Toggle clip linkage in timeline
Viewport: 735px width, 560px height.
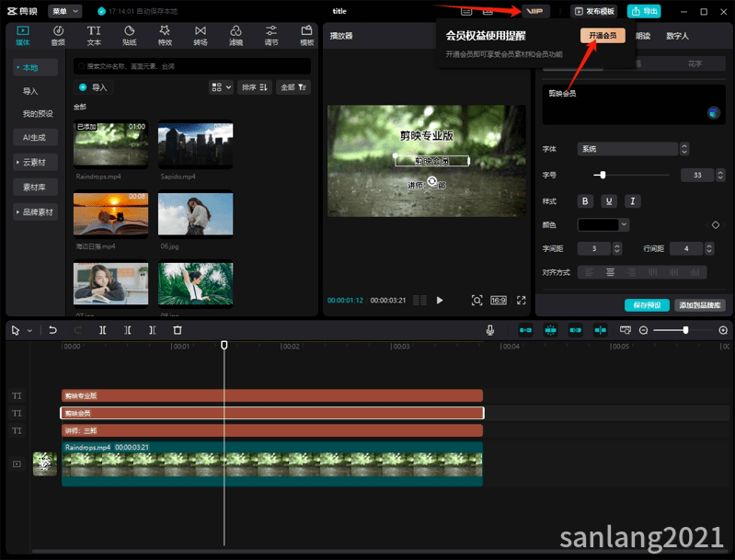tap(575, 330)
